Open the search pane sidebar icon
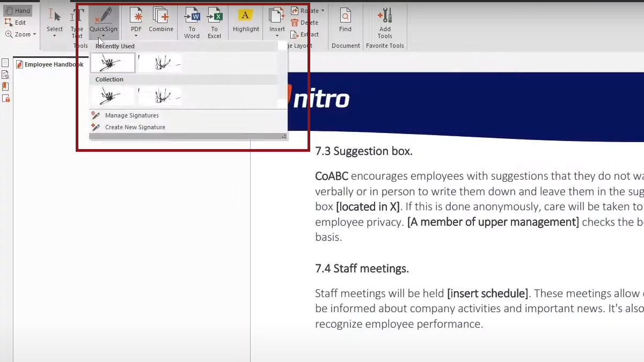Image resolution: width=644 pixels, height=362 pixels. coord(5,75)
